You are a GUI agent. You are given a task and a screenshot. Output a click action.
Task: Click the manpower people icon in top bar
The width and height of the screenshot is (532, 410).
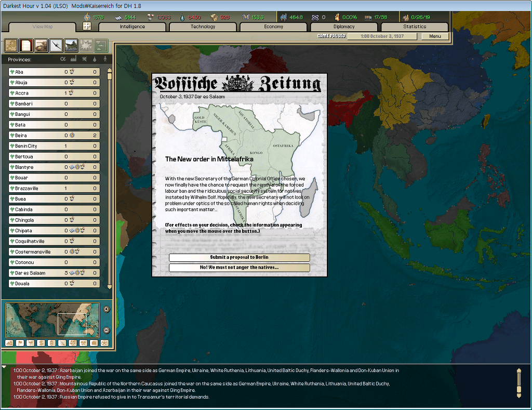point(284,17)
